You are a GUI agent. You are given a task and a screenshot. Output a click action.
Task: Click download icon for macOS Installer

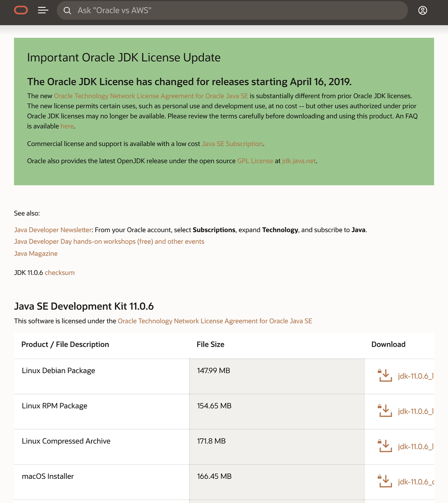tap(385, 481)
